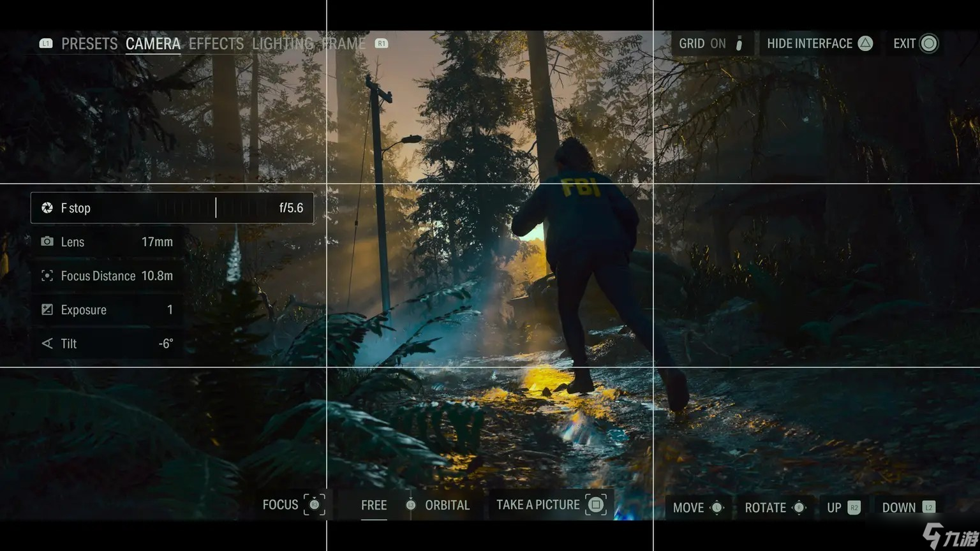Click the Rotate control hint
This screenshot has width=980, height=551.
(775, 508)
